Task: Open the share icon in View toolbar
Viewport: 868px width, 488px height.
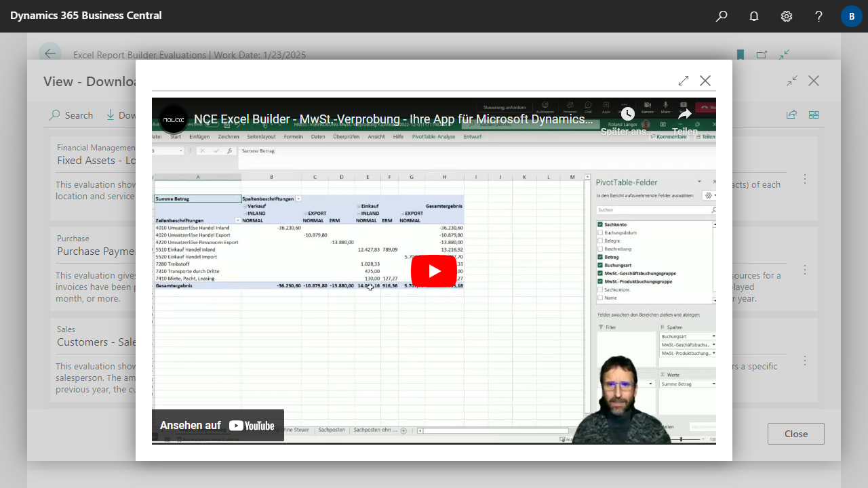Action: pyautogui.click(x=791, y=115)
